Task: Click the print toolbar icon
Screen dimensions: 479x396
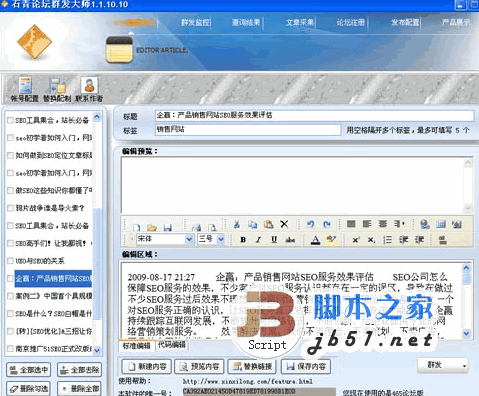Action: (196, 228)
